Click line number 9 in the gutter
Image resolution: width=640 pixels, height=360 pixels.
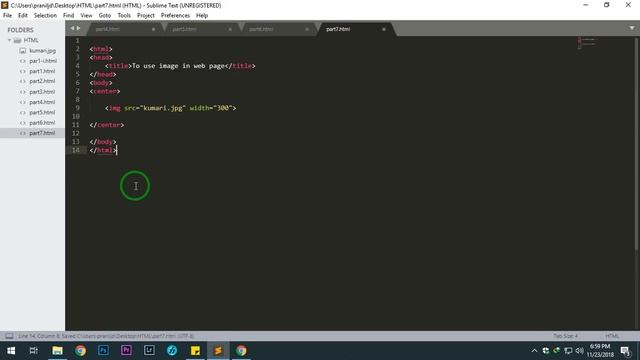[x=78, y=108]
